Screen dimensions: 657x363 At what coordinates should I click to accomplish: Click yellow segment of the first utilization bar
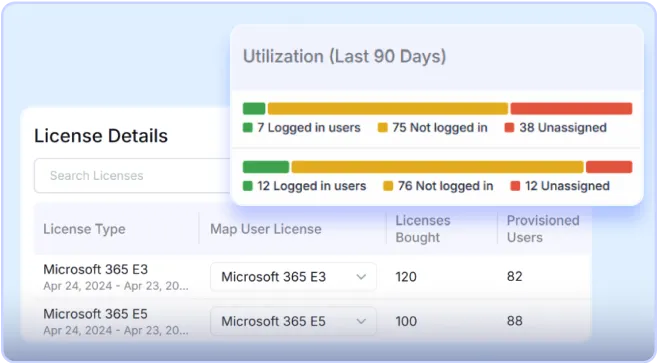[388, 109]
